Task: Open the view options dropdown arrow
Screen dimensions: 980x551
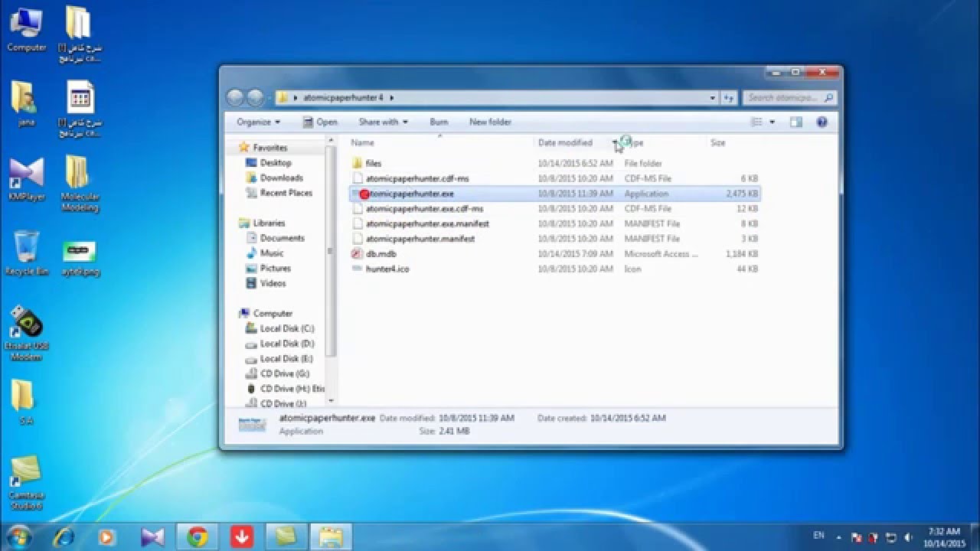Action: [x=772, y=122]
